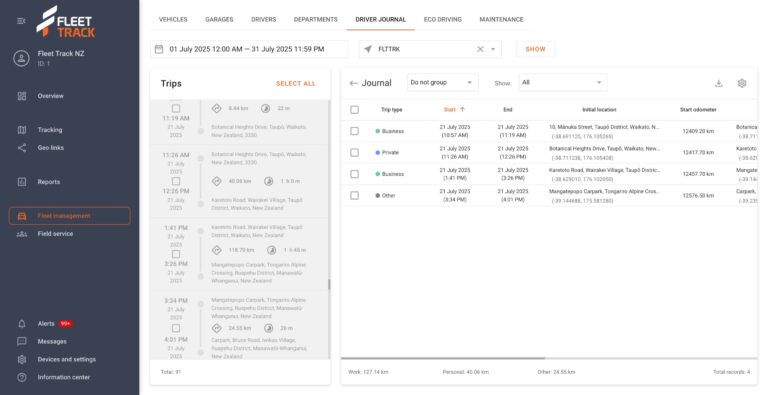The image size is (768, 395).
Task: Open journal table settings gear
Action: pos(742,83)
